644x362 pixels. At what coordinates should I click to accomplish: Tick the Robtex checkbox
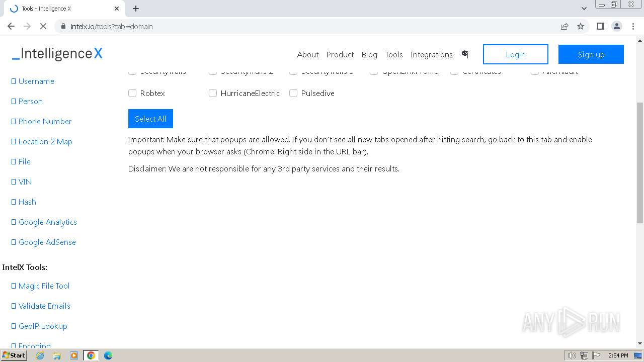tap(132, 93)
